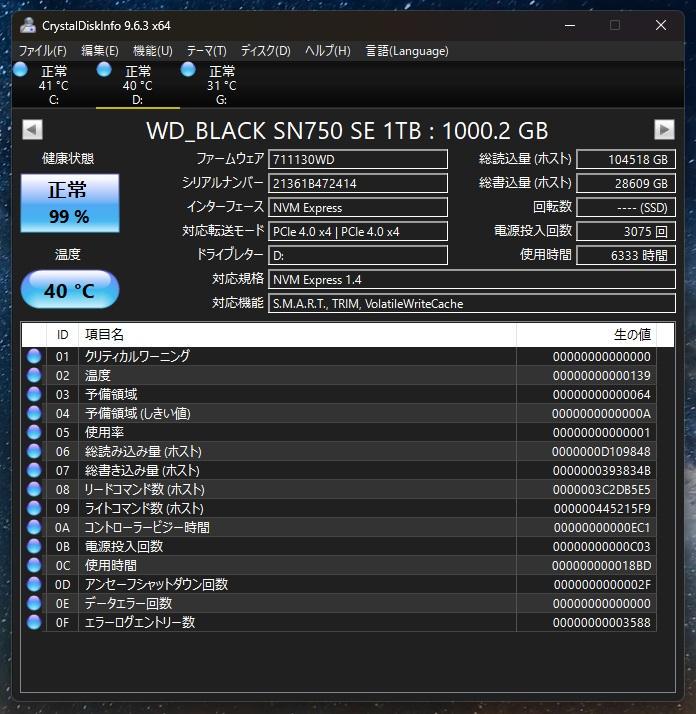Click the firmware field 711130WD
The image size is (696, 714).
[x=358, y=159]
